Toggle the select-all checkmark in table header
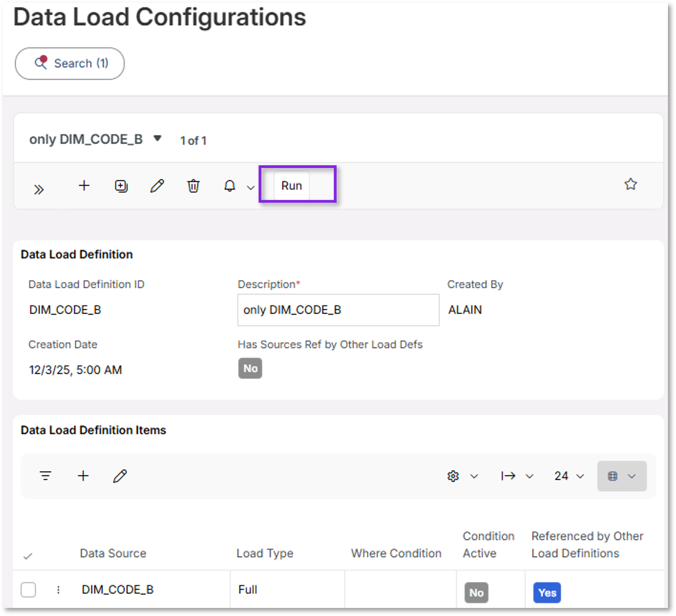The image size is (676, 616). 27,556
